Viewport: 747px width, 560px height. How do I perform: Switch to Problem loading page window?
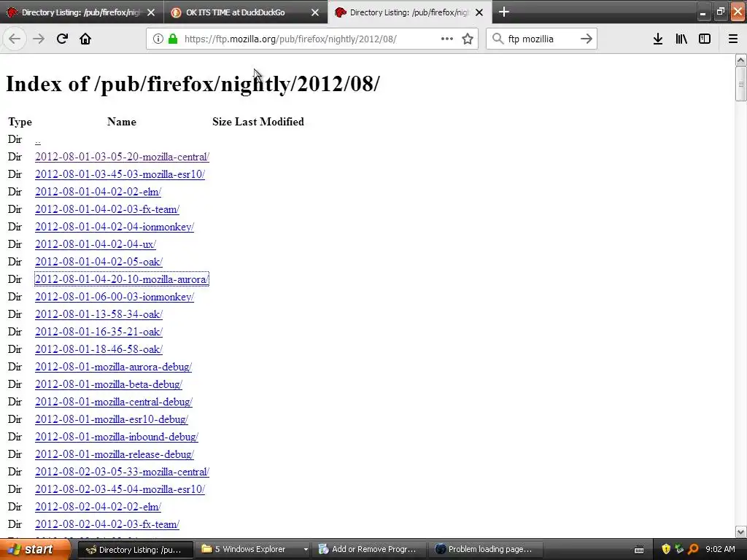487,550
